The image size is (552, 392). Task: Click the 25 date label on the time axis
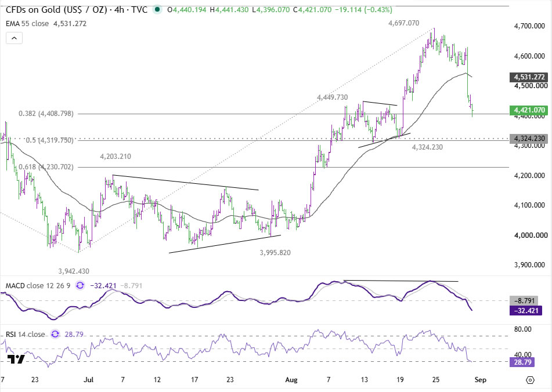click(436, 380)
